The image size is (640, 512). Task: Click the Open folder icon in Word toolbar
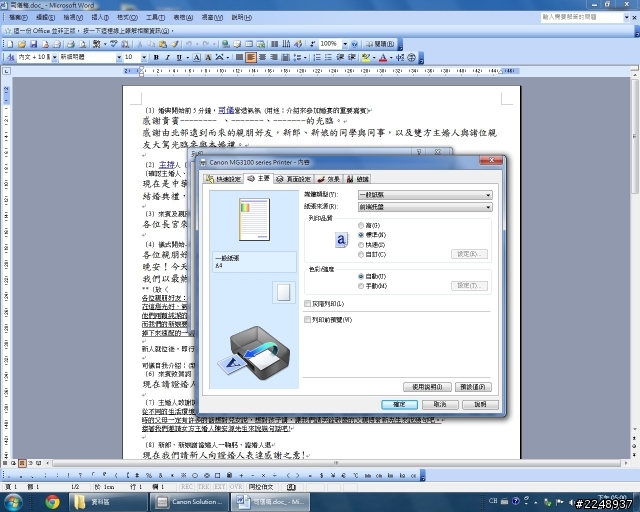[22, 44]
